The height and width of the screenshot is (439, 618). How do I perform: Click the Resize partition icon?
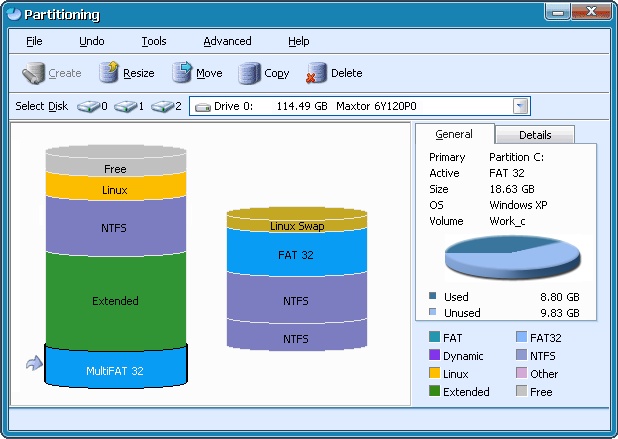click(109, 73)
